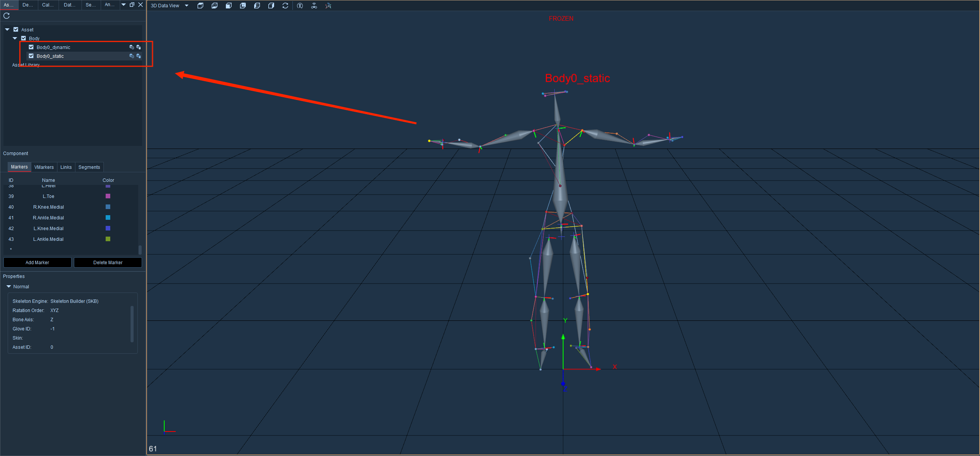Switch to the Segments tab
The width and height of the screenshot is (980, 456).
tap(89, 167)
